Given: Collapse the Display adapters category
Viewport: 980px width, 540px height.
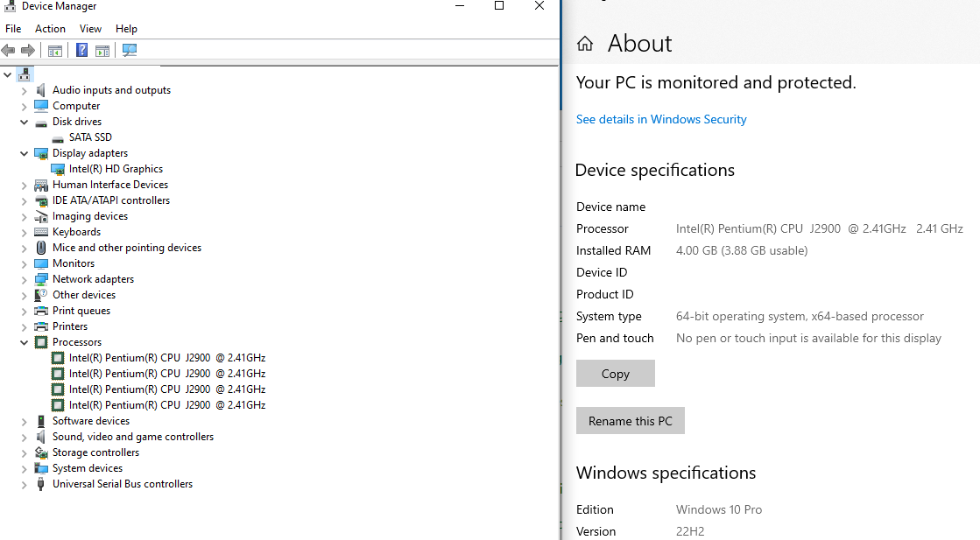Looking at the screenshot, I should click(25, 153).
